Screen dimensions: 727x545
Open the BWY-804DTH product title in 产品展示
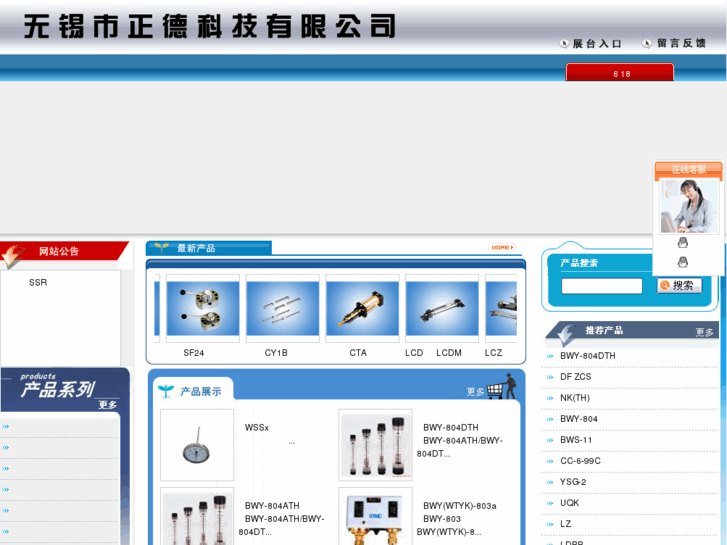[x=450, y=427]
